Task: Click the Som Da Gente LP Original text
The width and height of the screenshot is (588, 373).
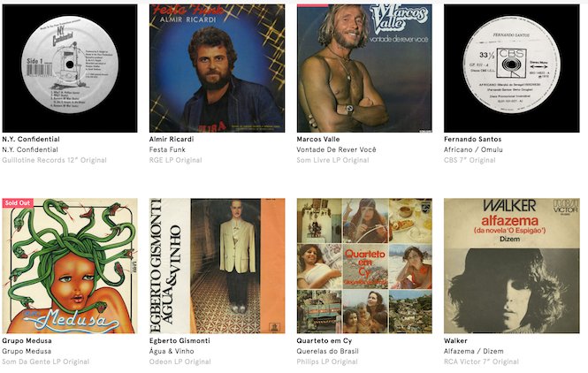Action: [x=46, y=362]
